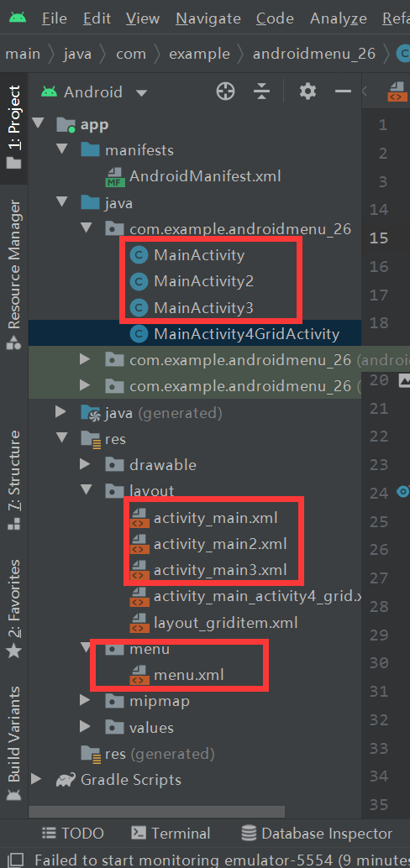Toggle the 1: Project tool window tab
This screenshot has height=868, width=410.
point(13,128)
